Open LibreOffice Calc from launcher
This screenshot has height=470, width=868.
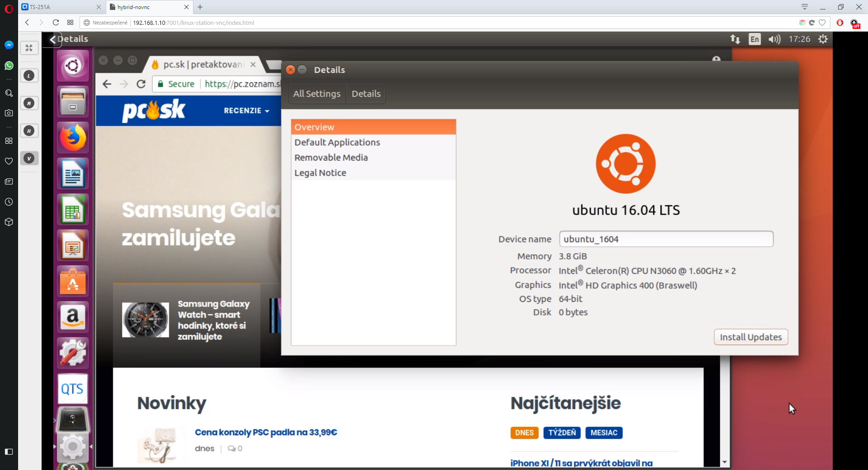click(73, 210)
